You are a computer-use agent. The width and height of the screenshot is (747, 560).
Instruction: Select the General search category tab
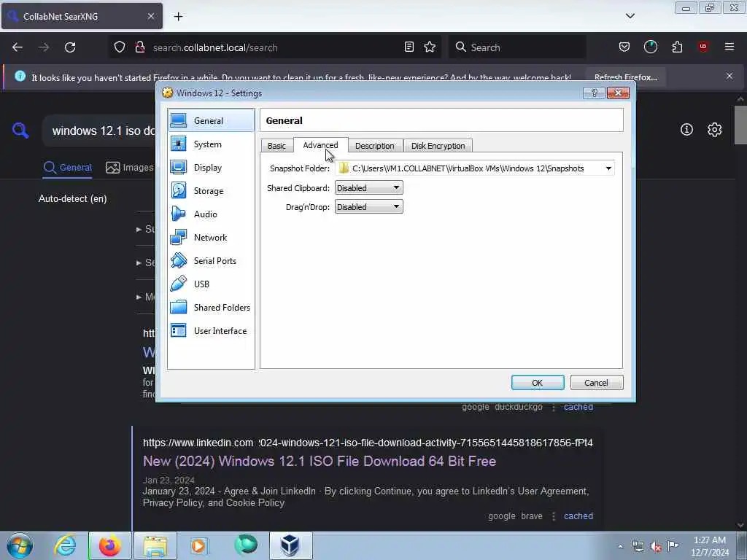pos(68,168)
